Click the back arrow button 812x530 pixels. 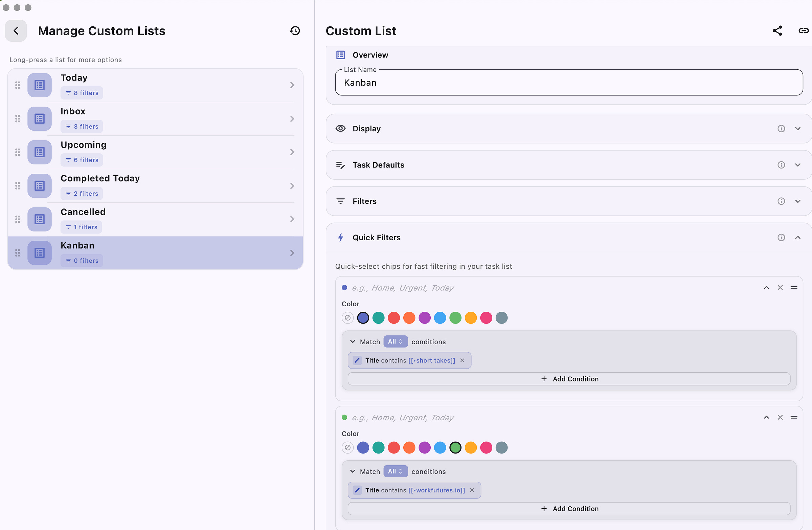click(x=16, y=31)
